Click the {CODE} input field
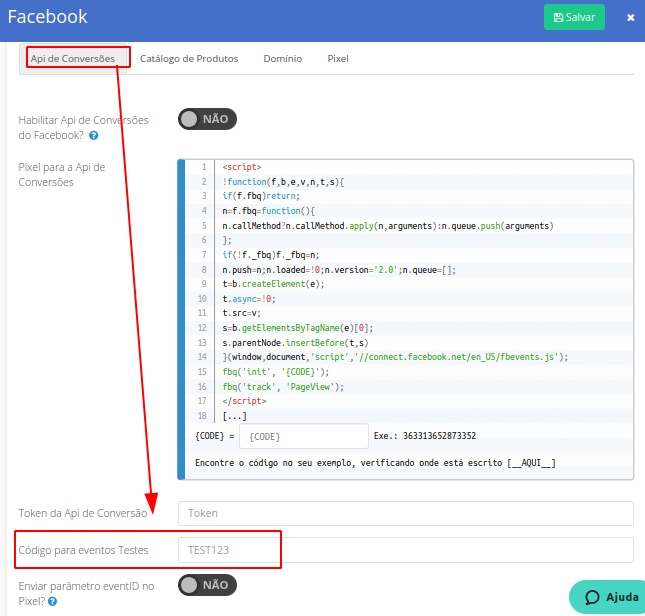 tap(304, 436)
